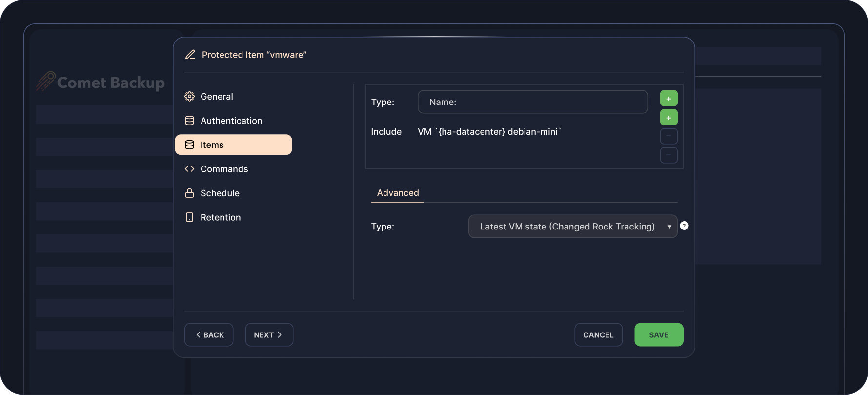The width and height of the screenshot is (868, 395).
Task: Click the Next button
Action: click(269, 335)
